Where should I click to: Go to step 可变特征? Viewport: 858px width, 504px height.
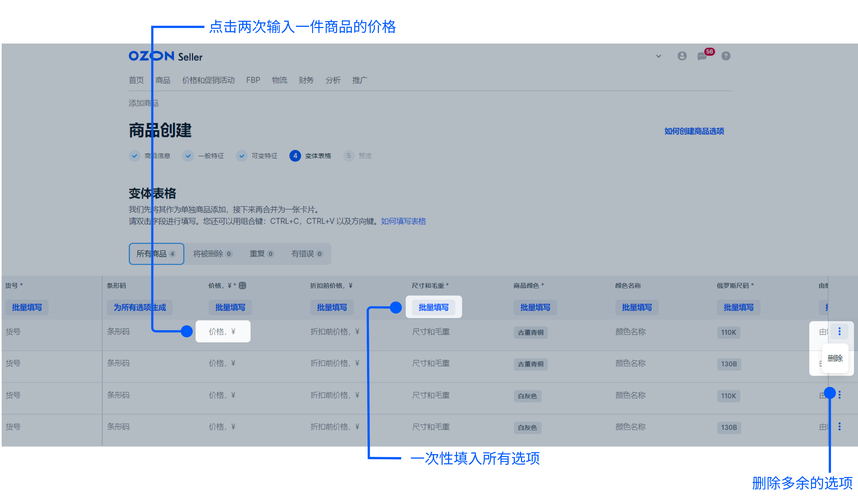tap(257, 156)
